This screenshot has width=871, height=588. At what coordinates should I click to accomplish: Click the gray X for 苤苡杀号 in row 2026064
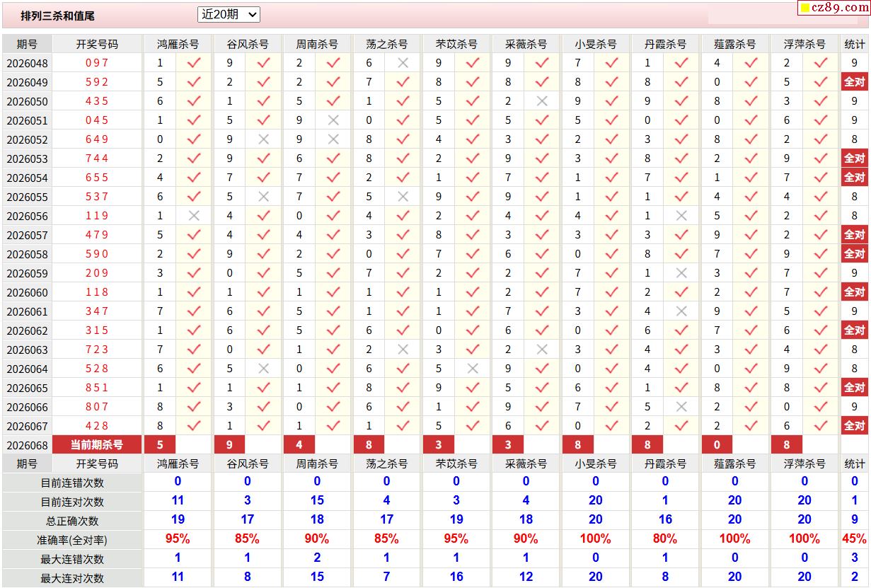click(473, 369)
